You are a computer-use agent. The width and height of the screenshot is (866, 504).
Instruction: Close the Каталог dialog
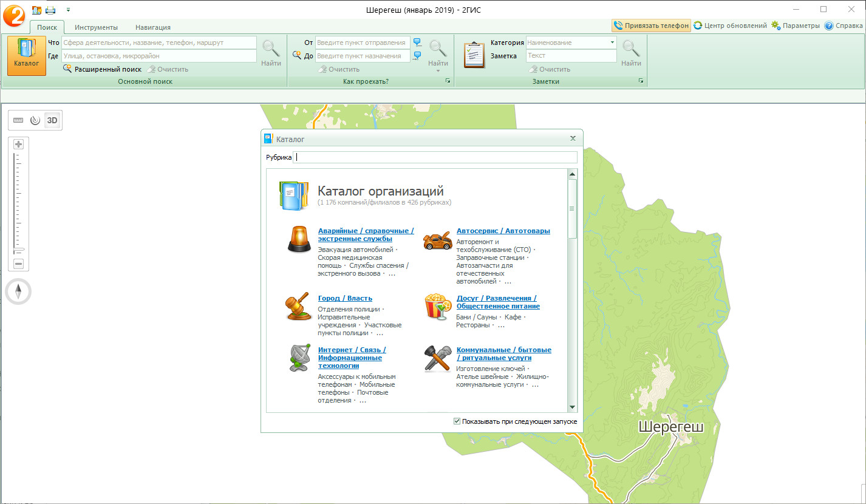click(x=573, y=138)
